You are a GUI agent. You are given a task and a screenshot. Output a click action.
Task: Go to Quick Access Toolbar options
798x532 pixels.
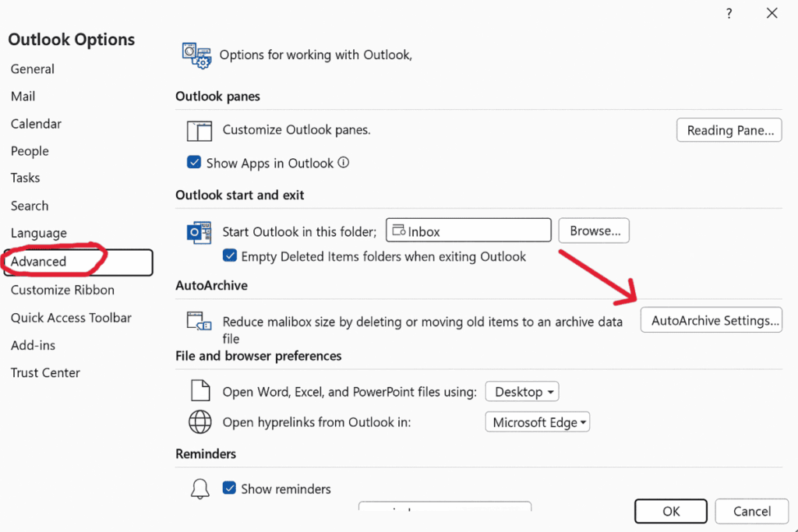click(71, 318)
